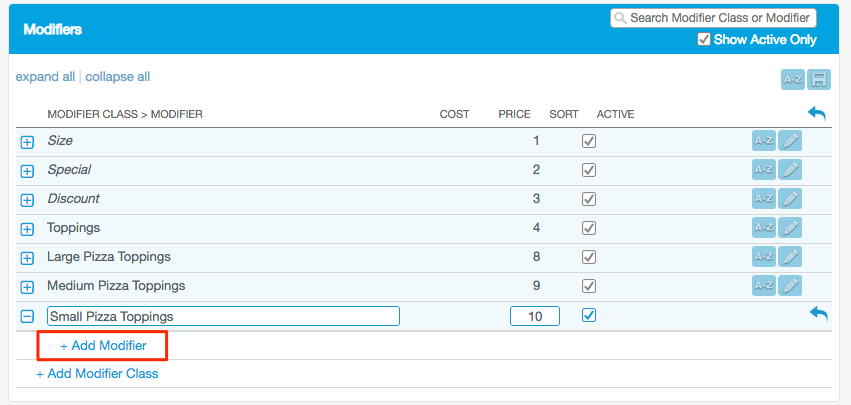Edit the Discount modifier class via pencil icon
Screen dimensions: 851x405
coord(791,199)
